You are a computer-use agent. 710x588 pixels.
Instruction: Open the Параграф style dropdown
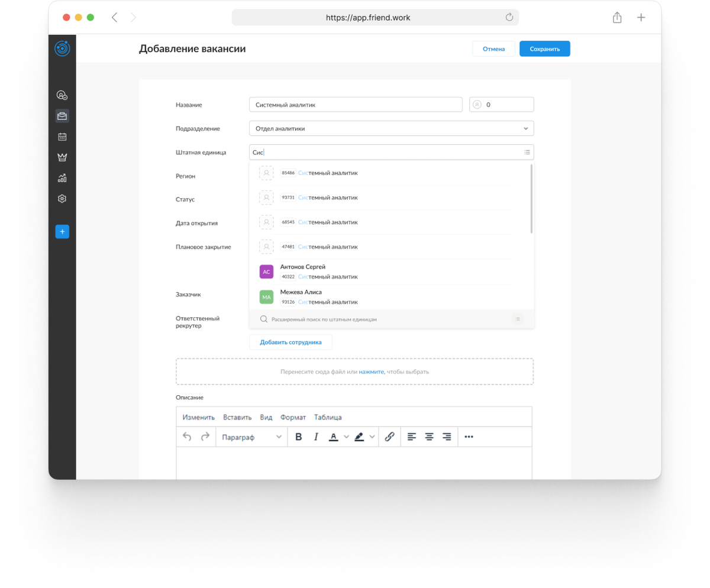pos(251,437)
